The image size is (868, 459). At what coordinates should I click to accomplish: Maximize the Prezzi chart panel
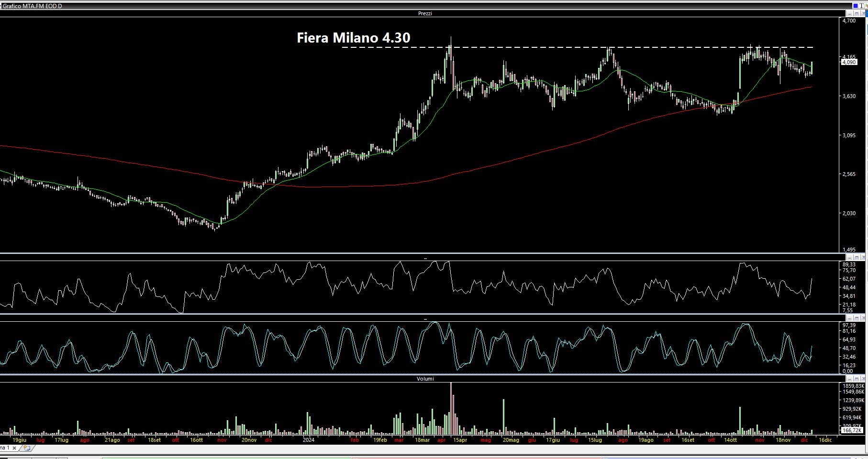point(857,13)
